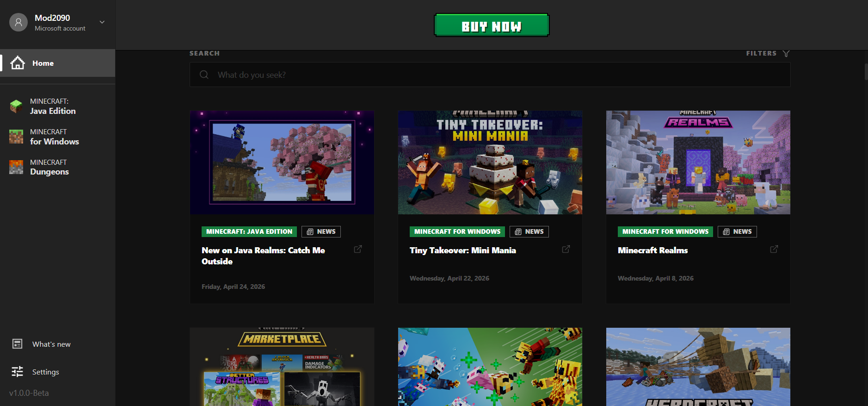The width and height of the screenshot is (868, 406).
Task: Open the Herdcraft article thumbnail
Action: [x=698, y=367]
